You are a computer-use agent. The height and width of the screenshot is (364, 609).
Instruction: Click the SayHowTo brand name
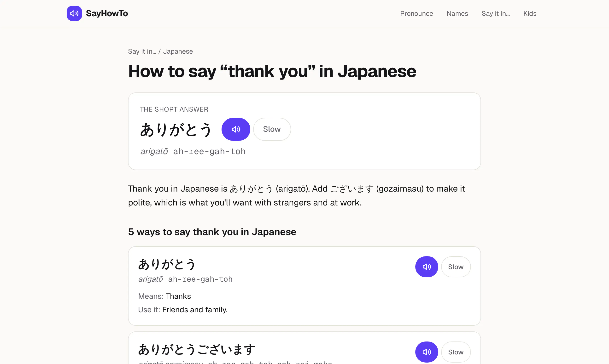point(107,13)
